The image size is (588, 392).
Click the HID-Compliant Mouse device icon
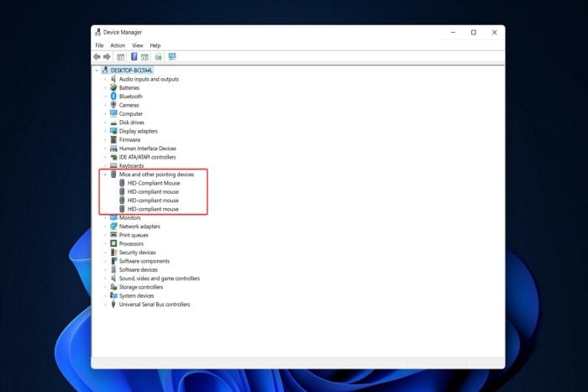coord(122,183)
